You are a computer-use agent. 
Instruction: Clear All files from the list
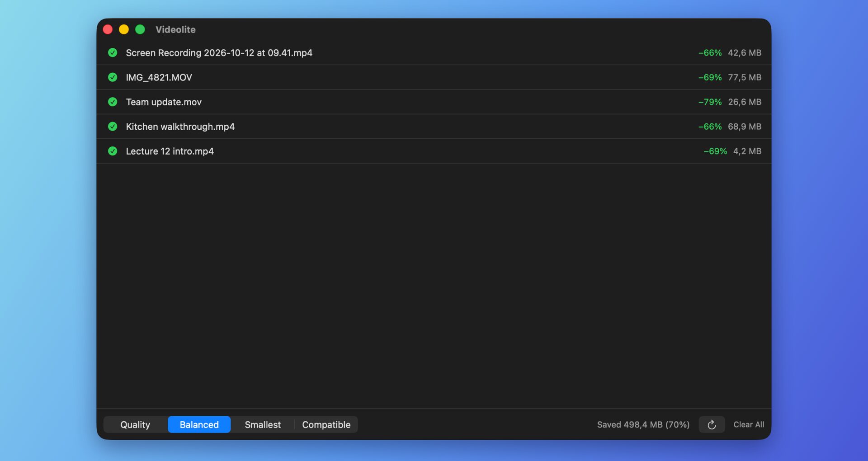[749, 424]
